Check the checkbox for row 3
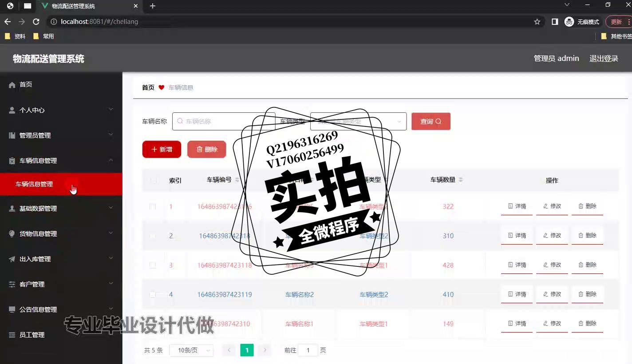Image resolution: width=632 pixels, height=364 pixels. 153,265
